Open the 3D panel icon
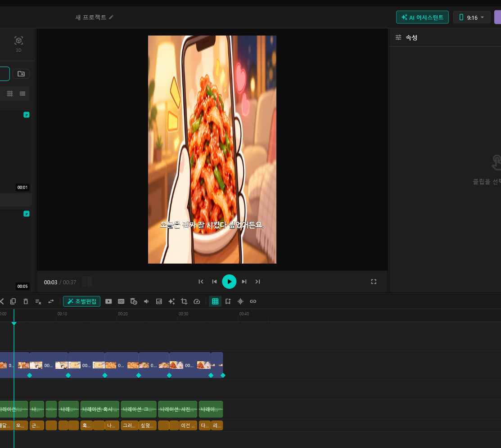This screenshot has height=448, width=501. point(18,44)
